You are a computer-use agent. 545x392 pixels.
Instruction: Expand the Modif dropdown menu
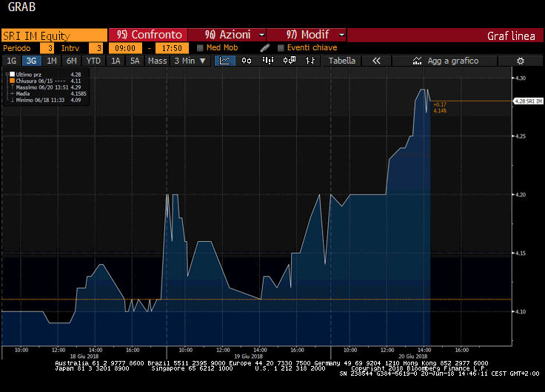pos(307,35)
